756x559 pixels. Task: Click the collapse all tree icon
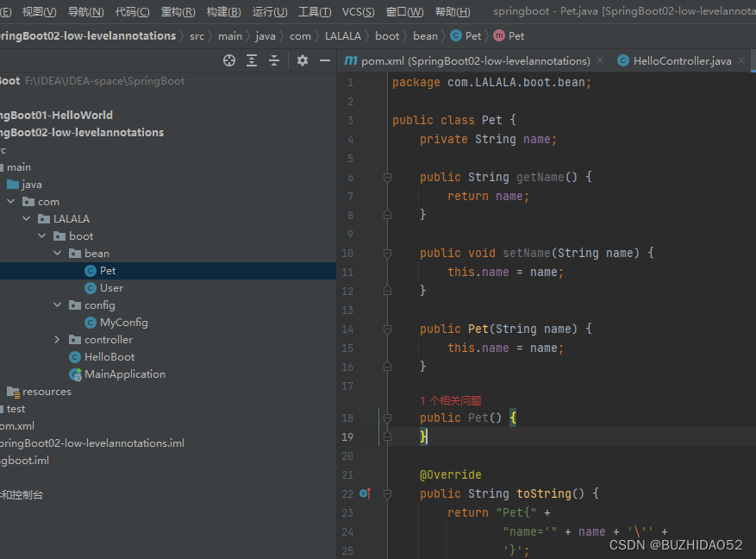274,60
